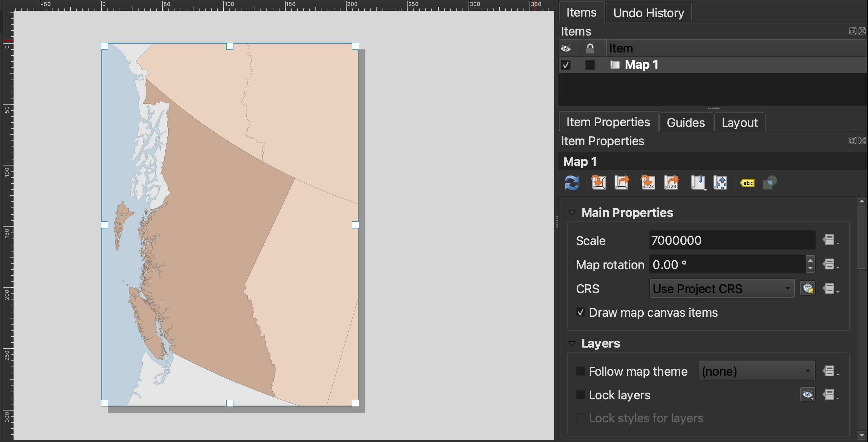View current map extent in main canvas
868x442 pixels.
click(622, 183)
